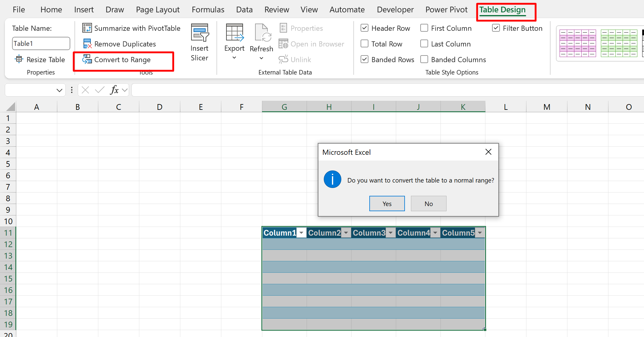The image size is (644, 337).
Task: Uncheck the Banded Rows checkbox
Action: pos(365,59)
